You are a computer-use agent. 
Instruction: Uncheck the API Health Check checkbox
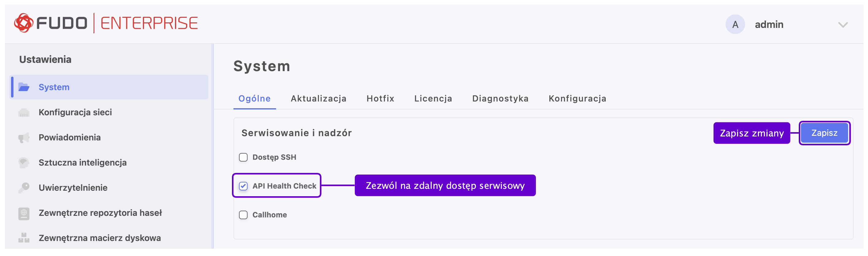tap(243, 186)
